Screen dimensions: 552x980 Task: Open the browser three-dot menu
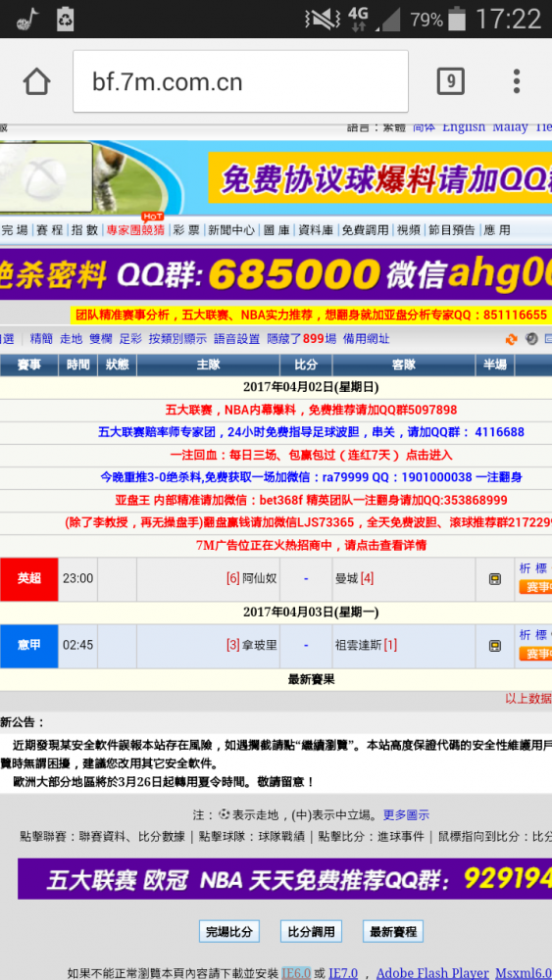point(517,82)
